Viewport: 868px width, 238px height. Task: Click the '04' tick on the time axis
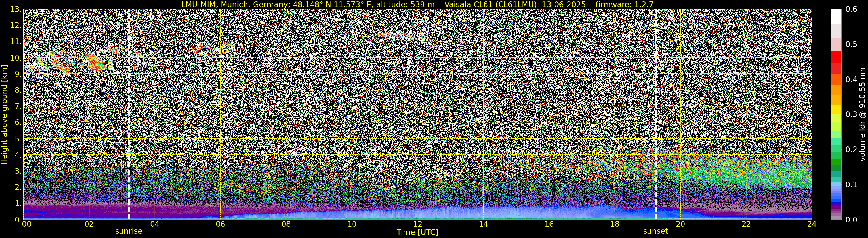tap(155, 224)
